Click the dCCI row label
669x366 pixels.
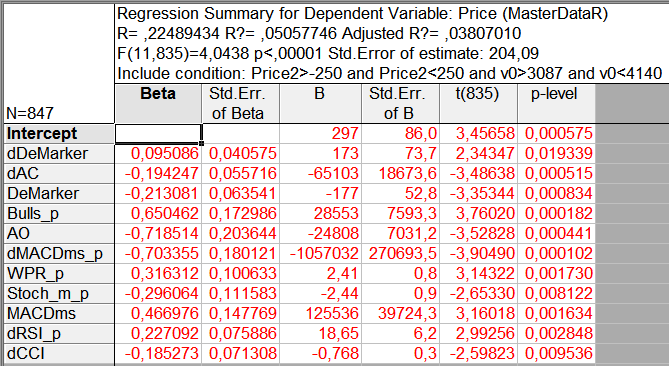pos(59,354)
